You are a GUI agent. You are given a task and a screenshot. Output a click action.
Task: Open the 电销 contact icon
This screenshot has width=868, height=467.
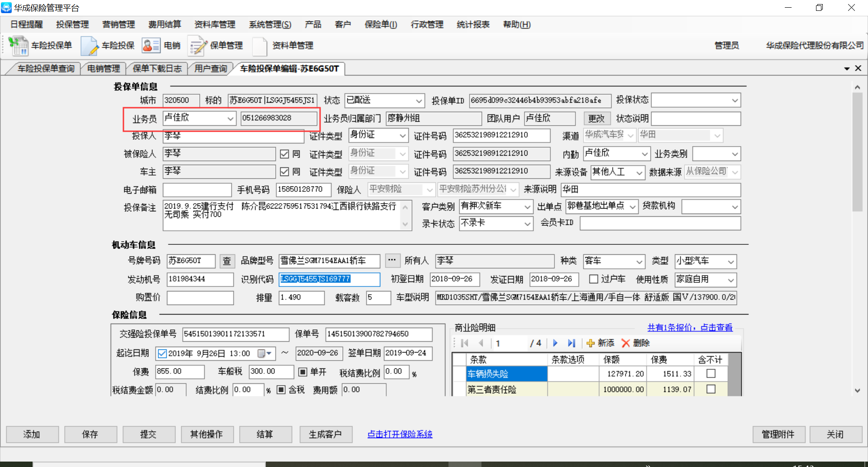tap(151, 46)
